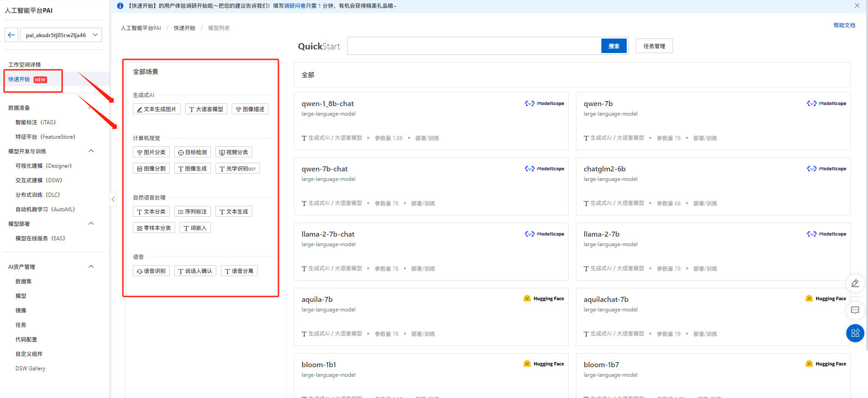Screen dimensions: 868x398
Task: Open the aquilachat-7b model card
Action: [713, 317]
